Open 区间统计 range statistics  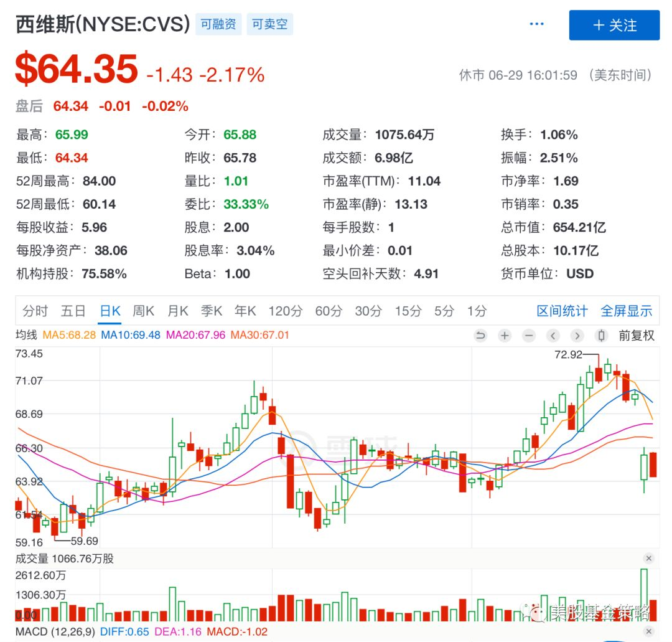click(562, 311)
